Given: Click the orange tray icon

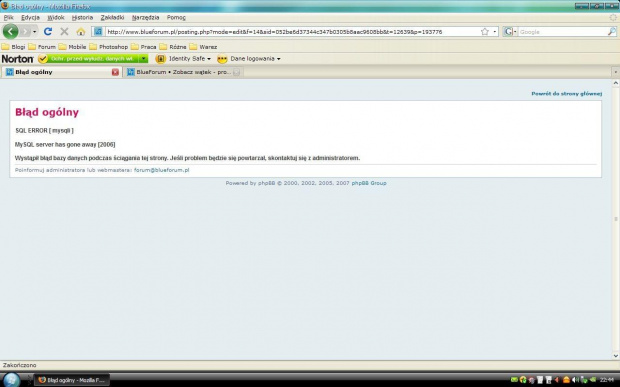Looking at the screenshot, I should coord(566,380).
